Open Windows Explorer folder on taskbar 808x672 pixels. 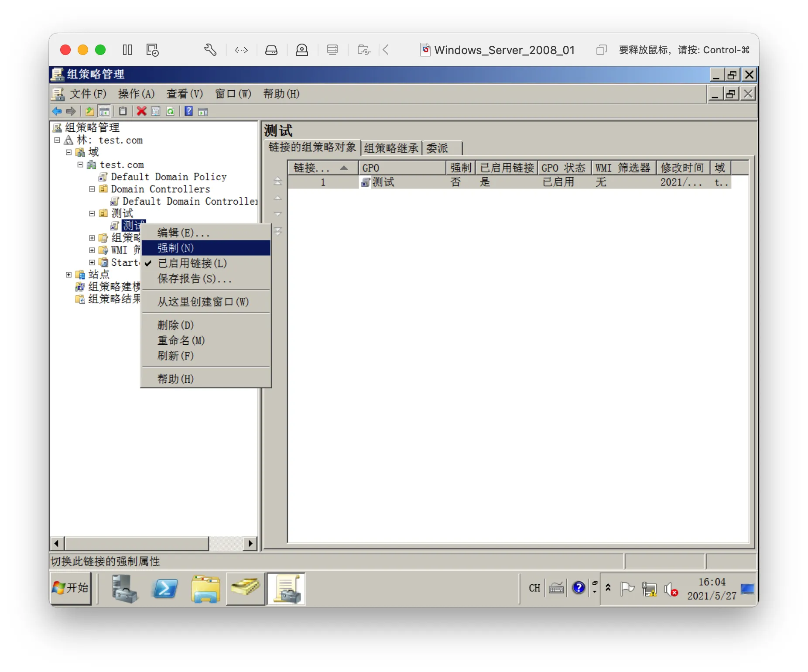click(x=205, y=588)
